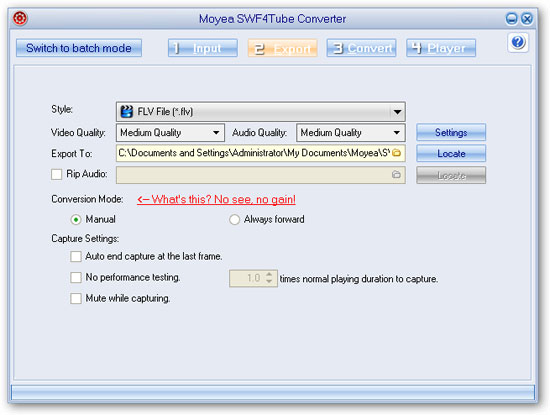The width and height of the screenshot is (550, 415).
Task: Open the Style format dropdown
Action: 261,112
